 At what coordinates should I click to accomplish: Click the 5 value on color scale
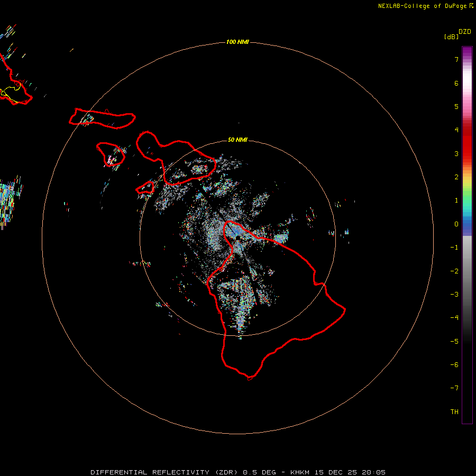point(456,106)
